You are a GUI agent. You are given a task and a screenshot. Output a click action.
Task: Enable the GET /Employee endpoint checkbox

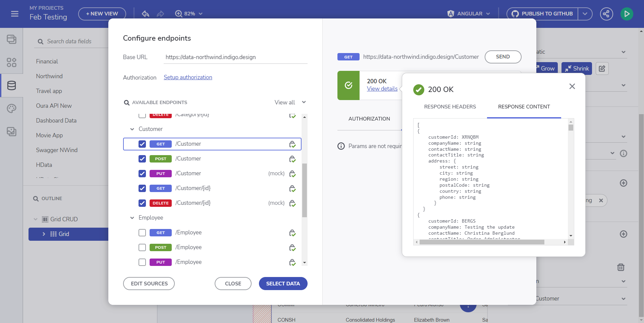142,233
